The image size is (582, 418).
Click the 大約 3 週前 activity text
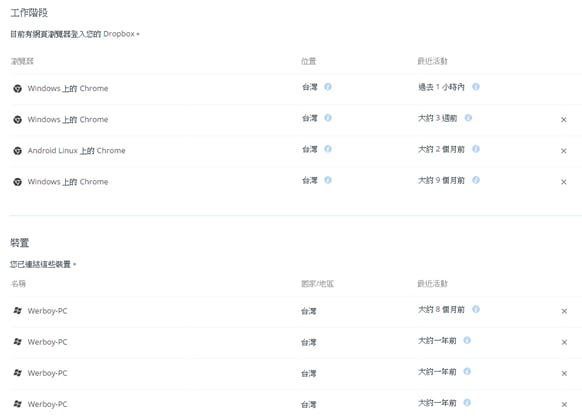pos(438,118)
